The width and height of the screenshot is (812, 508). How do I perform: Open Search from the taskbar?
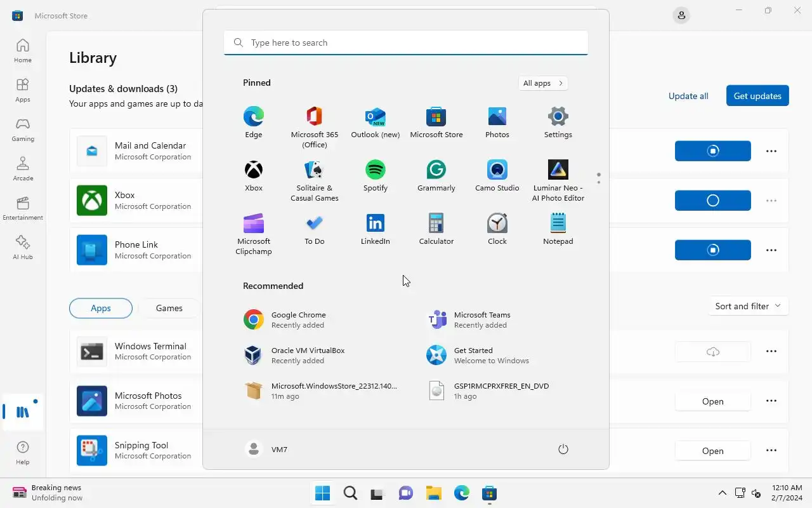350,493
